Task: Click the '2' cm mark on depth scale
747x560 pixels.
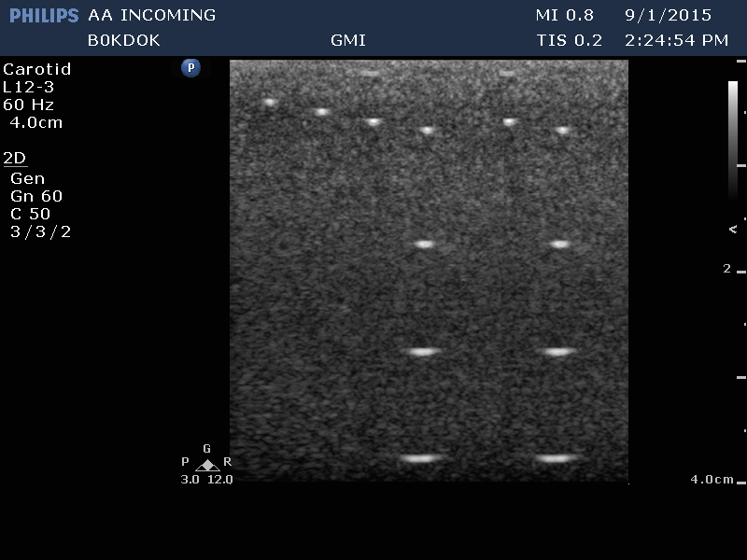Action: (727, 269)
